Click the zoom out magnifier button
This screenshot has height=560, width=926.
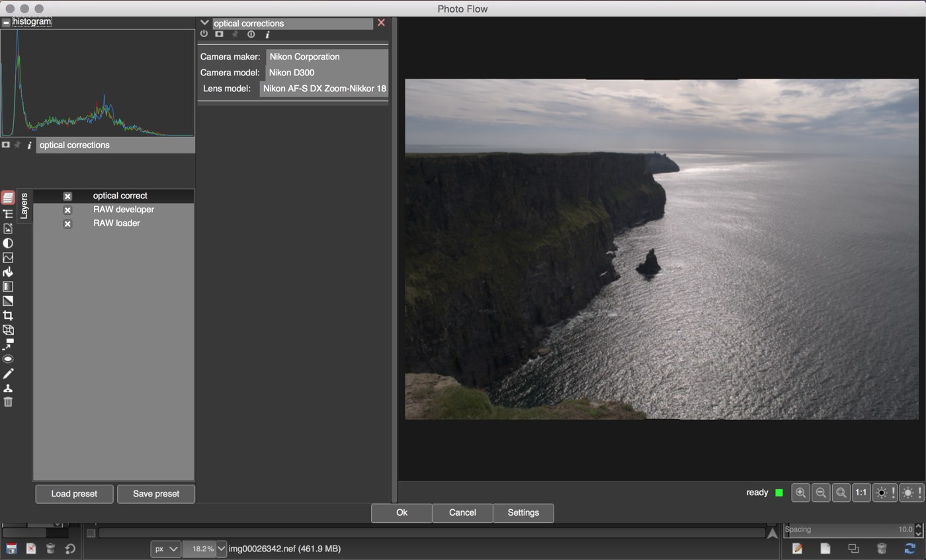tap(821, 493)
